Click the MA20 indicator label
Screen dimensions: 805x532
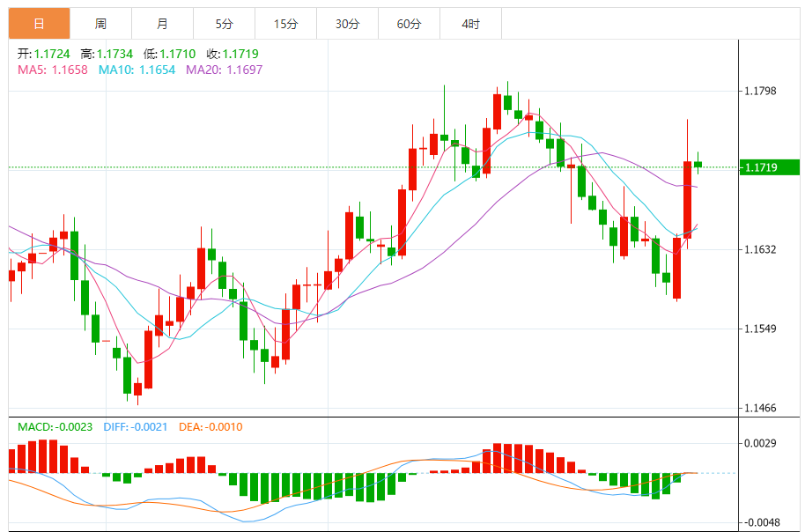click(x=224, y=70)
